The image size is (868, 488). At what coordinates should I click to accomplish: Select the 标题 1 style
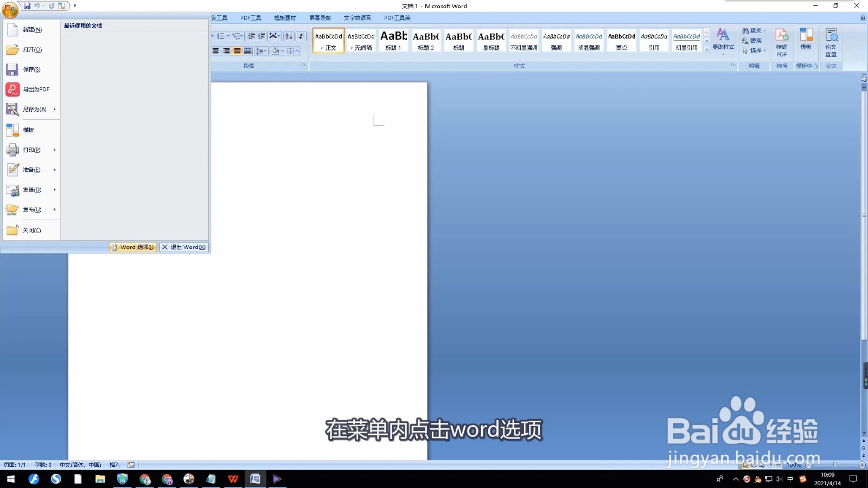coord(393,41)
